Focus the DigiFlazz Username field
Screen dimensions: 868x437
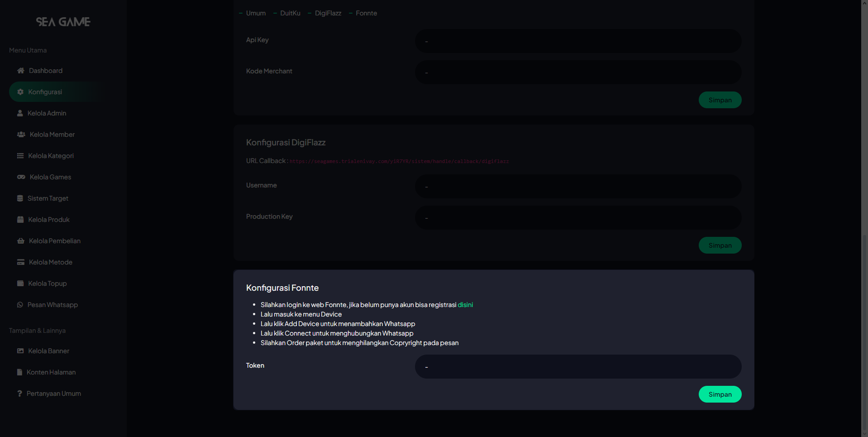tap(578, 187)
